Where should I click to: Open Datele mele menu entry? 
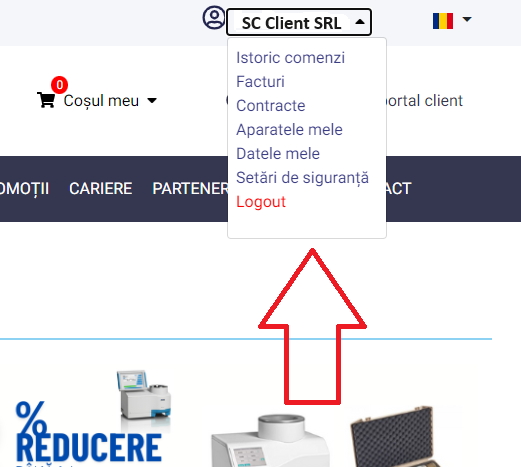(x=278, y=154)
